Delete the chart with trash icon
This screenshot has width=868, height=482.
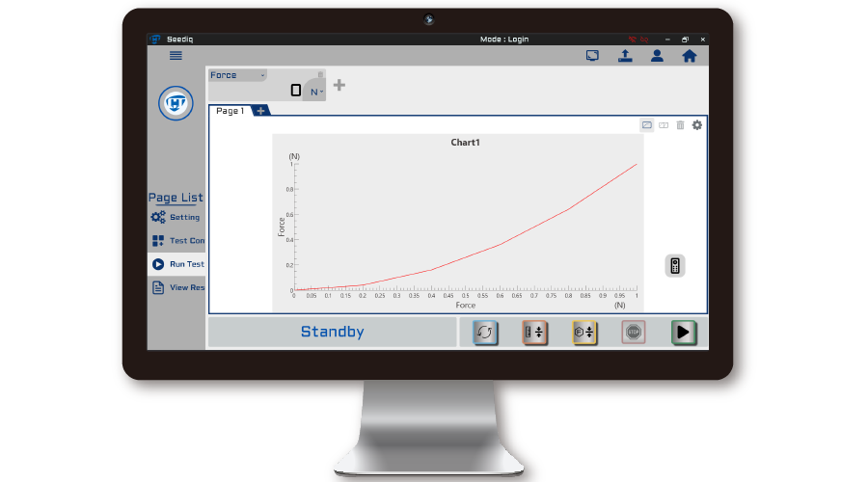coord(680,125)
